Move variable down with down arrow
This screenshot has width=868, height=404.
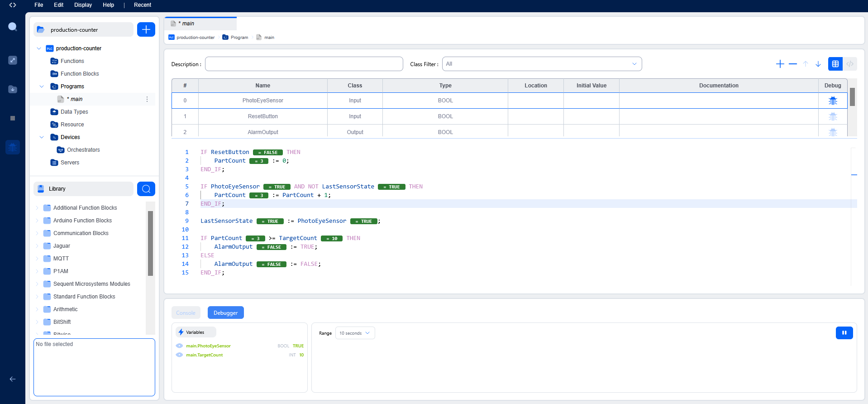coord(818,64)
